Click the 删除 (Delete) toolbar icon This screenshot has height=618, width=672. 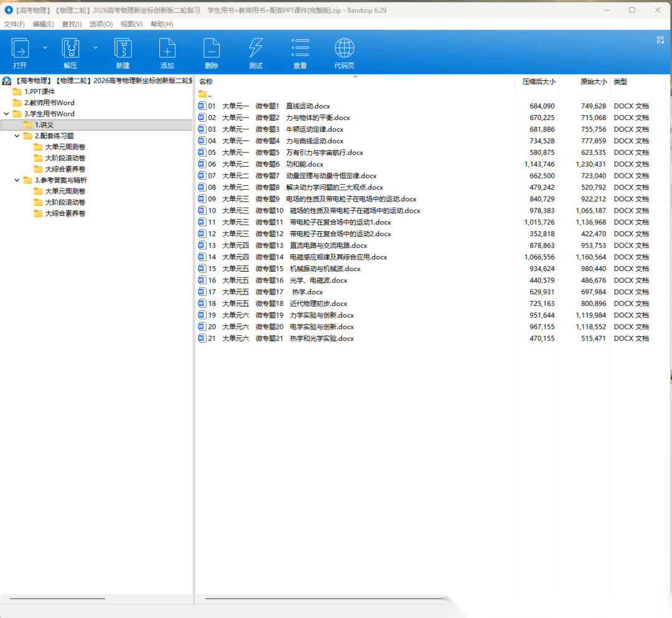(212, 48)
